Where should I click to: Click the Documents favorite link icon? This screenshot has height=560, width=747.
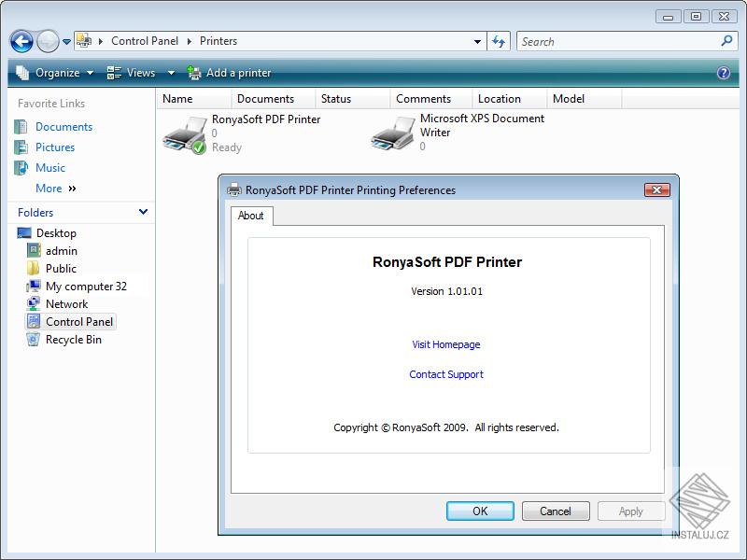point(21,127)
